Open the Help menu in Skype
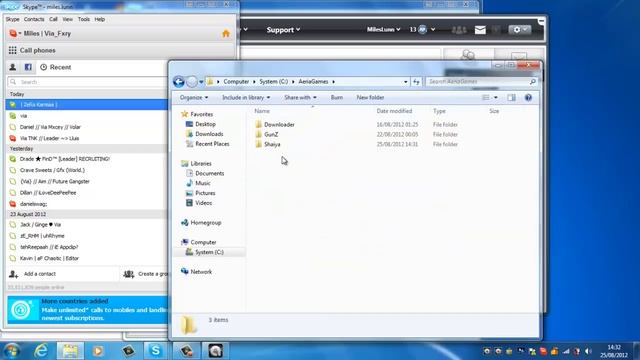This screenshot has height=360, width=640. (x=100, y=19)
